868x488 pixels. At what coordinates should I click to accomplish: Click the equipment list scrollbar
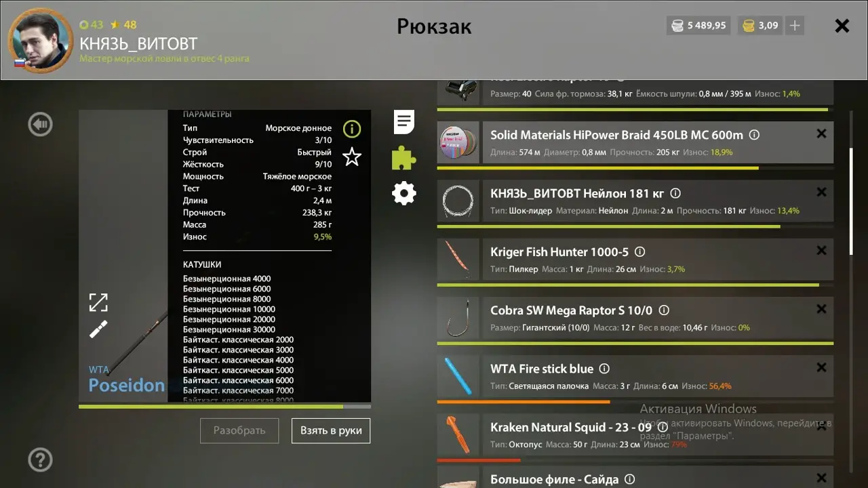pyautogui.click(x=852, y=203)
